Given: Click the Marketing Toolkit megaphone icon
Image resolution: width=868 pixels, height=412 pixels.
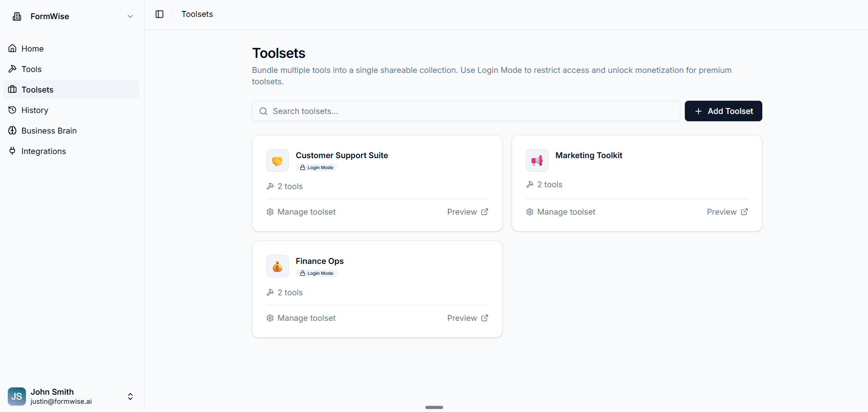Looking at the screenshot, I should click(x=537, y=160).
